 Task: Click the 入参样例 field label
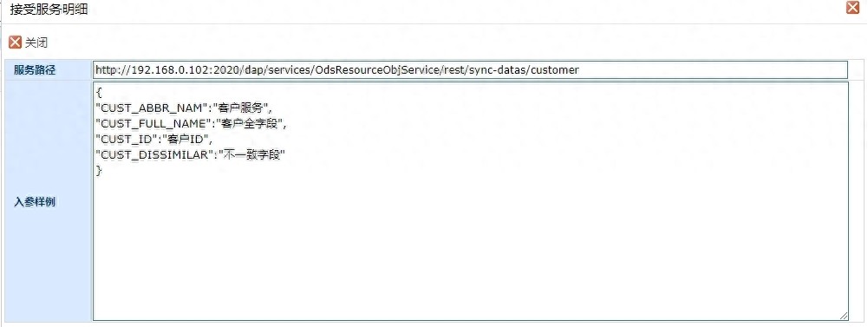pos(35,202)
